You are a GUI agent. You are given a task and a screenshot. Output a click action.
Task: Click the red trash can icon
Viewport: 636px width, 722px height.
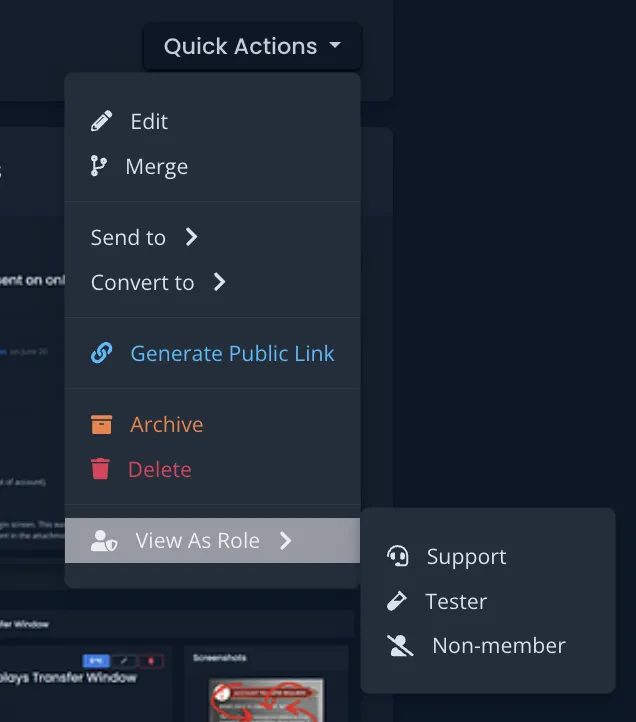coord(100,470)
